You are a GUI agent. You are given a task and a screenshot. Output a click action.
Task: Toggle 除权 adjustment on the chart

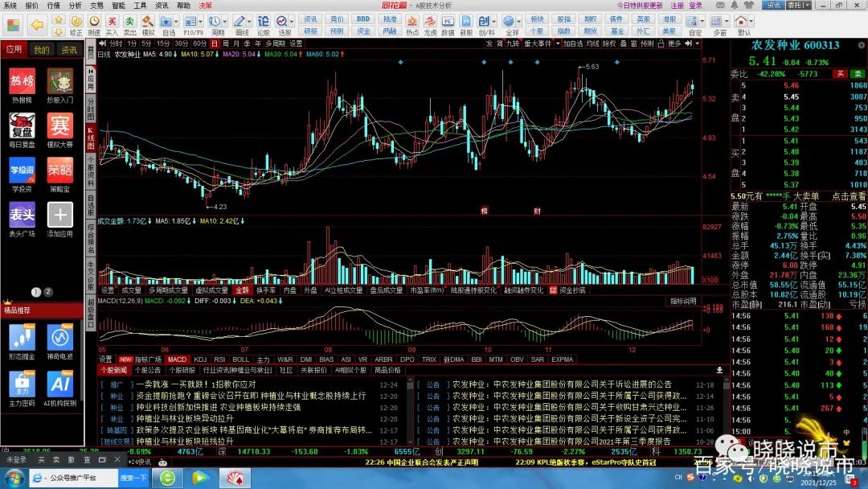coord(609,43)
